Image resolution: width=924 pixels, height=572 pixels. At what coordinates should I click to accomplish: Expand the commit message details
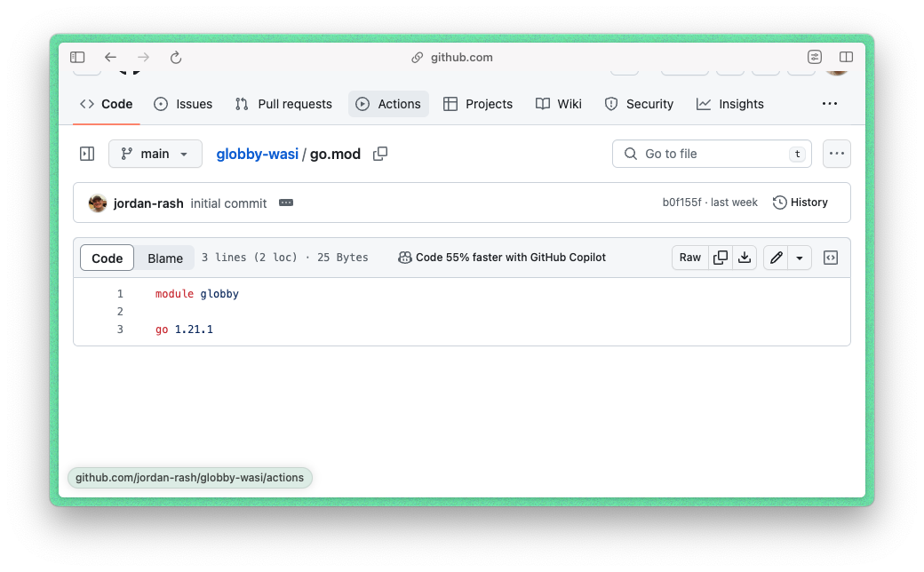(x=285, y=203)
